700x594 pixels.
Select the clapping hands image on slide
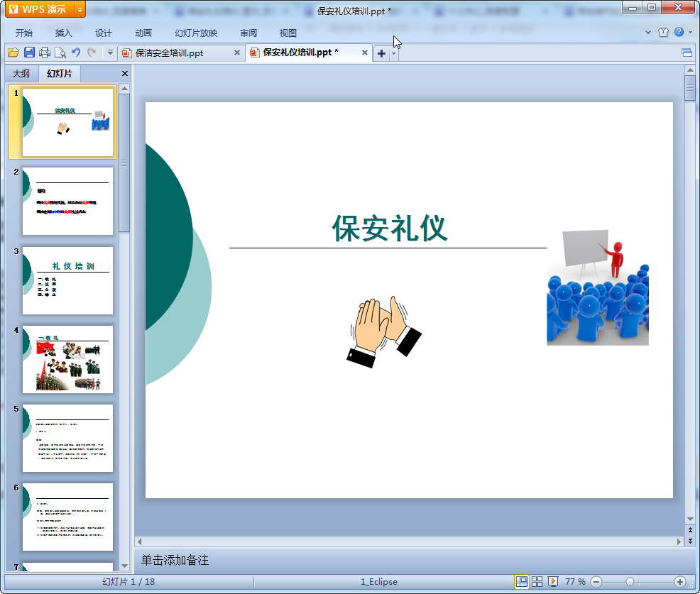384,331
